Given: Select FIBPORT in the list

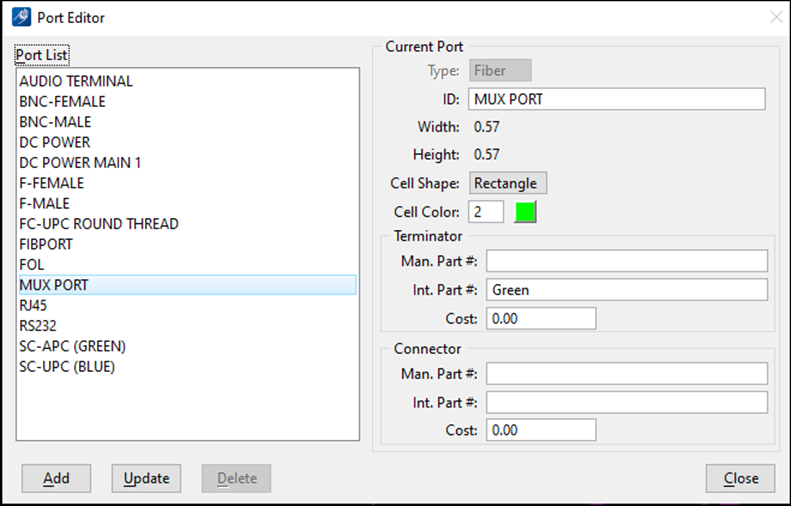Looking at the screenshot, I should 46,244.
